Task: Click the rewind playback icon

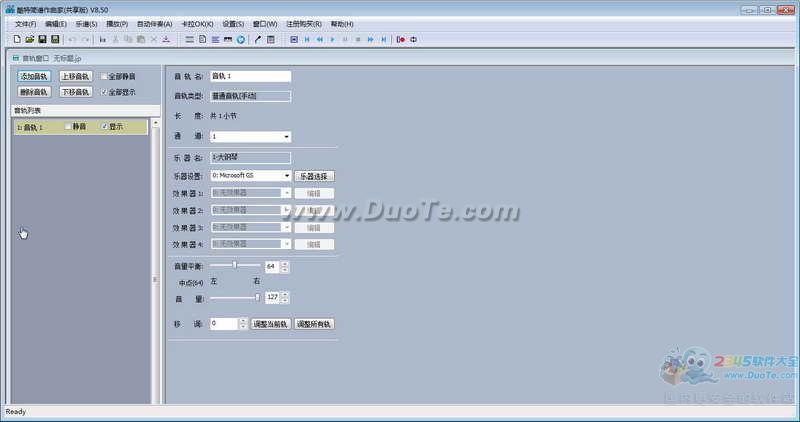Action: [x=319, y=39]
